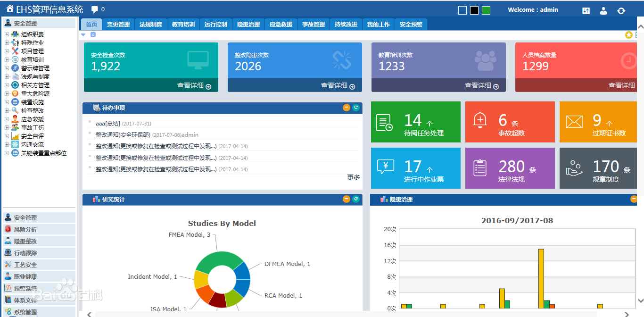Select the green theme color swatch

486,10
